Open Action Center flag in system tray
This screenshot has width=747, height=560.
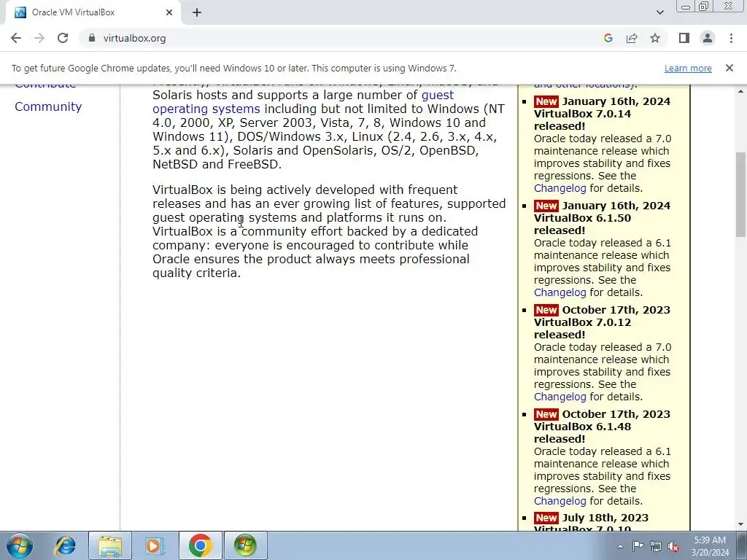click(x=638, y=546)
